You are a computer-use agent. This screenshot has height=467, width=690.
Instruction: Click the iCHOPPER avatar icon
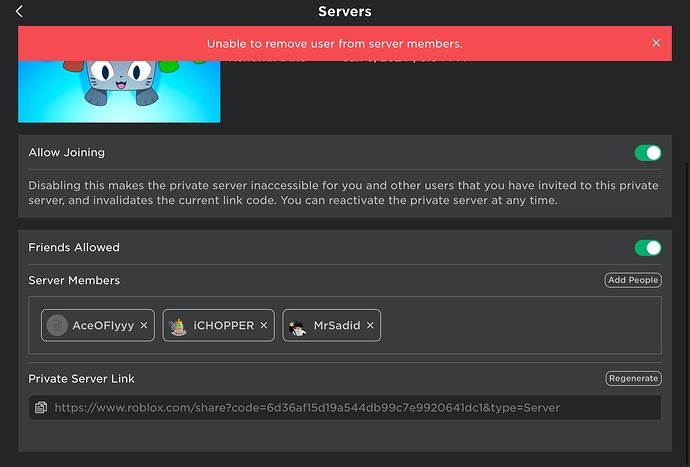pos(178,326)
